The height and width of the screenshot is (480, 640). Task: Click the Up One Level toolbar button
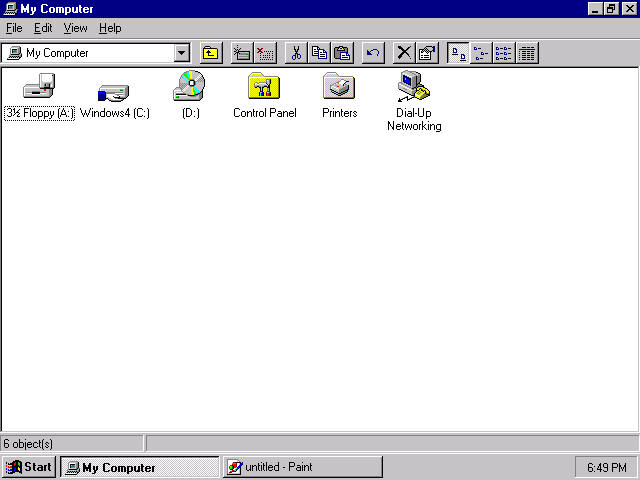tap(211, 53)
